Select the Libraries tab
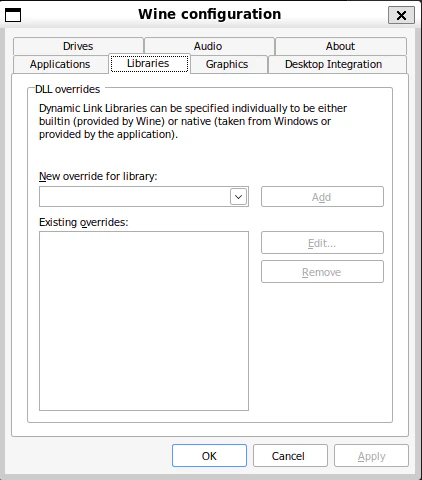Viewport: 422px width, 480px height. 149,63
